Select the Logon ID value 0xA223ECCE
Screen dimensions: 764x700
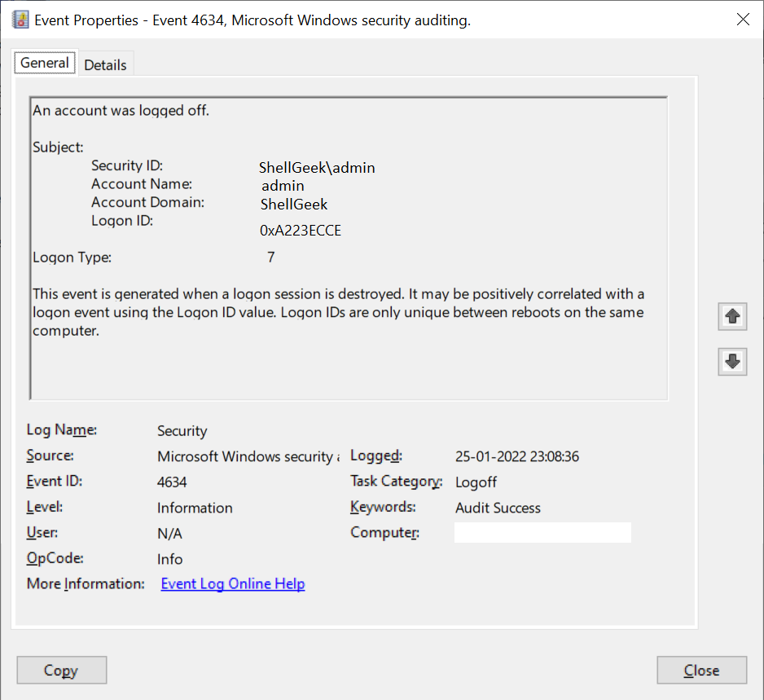tap(301, 230)
